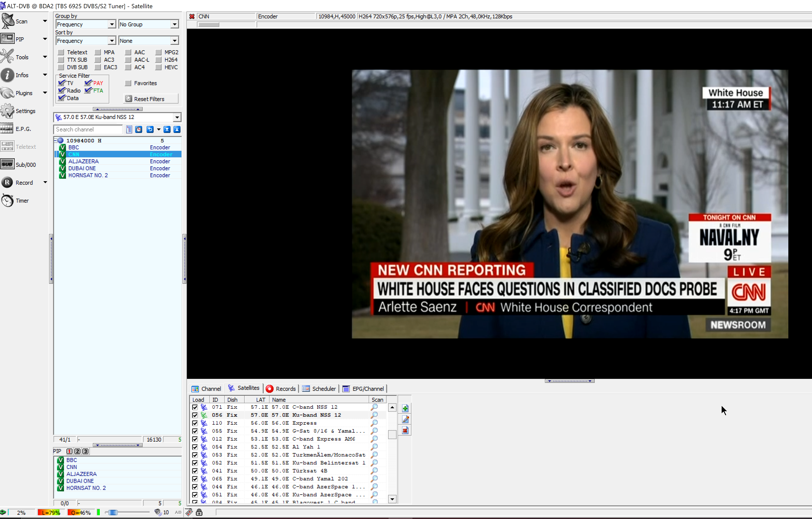Click the remote control icon in status bar

click(x=189, y=512)
